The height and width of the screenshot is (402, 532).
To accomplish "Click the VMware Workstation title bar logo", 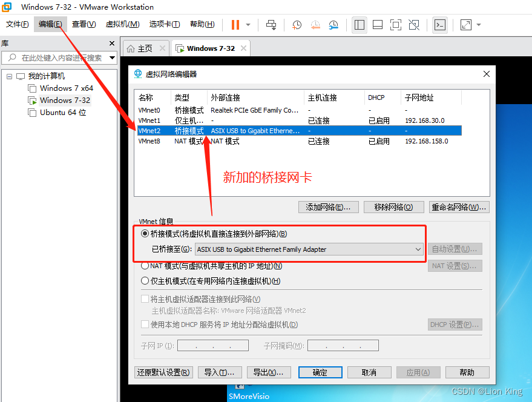I will [x=7, y=7].
